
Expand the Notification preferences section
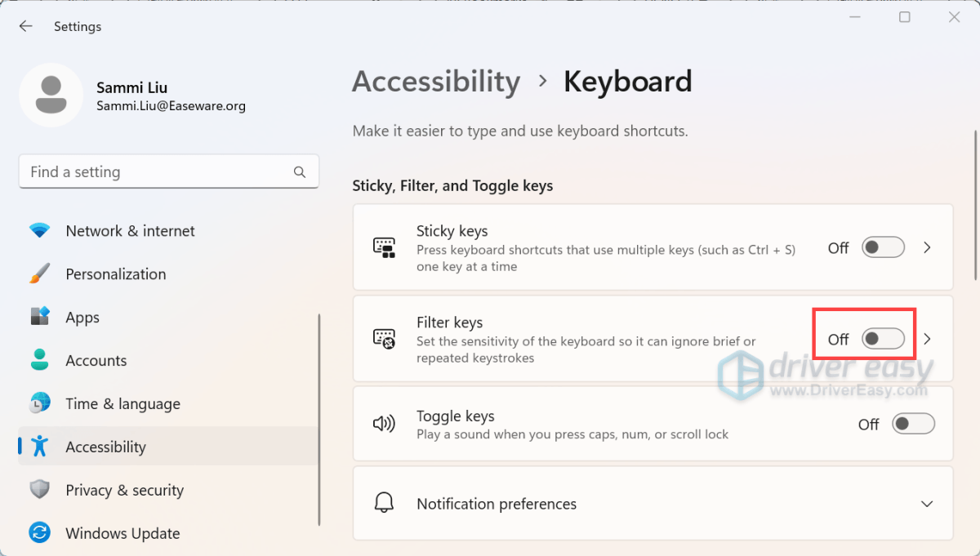pos(926,504)
